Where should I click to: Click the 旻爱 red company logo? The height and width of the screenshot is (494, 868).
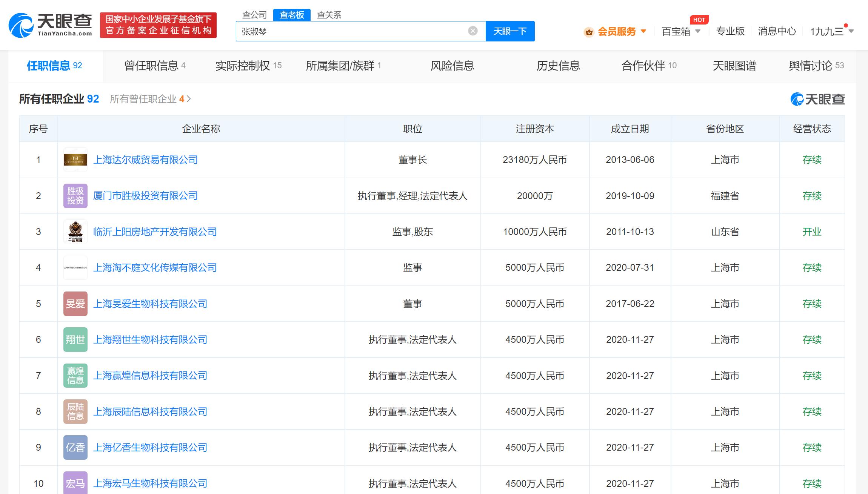[75, 304]
